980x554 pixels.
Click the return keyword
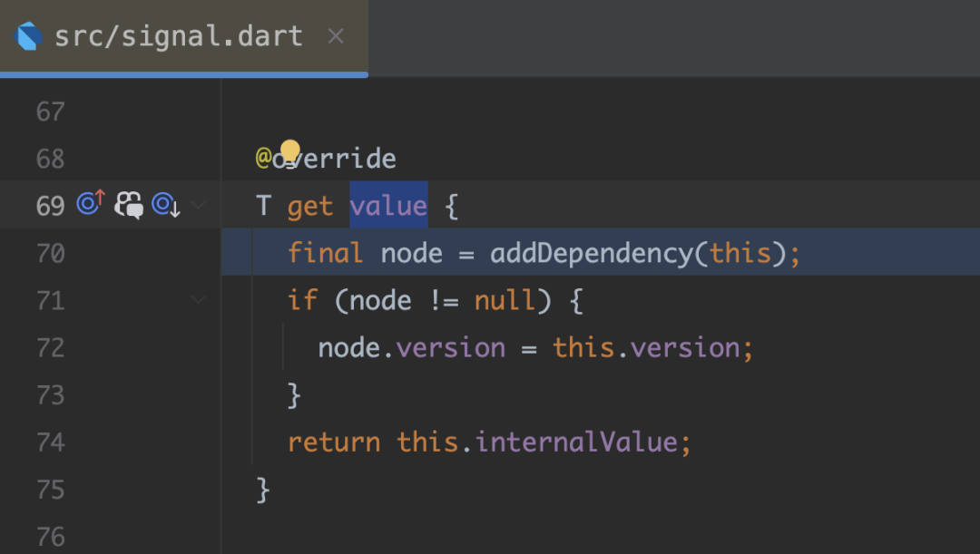coord(333,442)
